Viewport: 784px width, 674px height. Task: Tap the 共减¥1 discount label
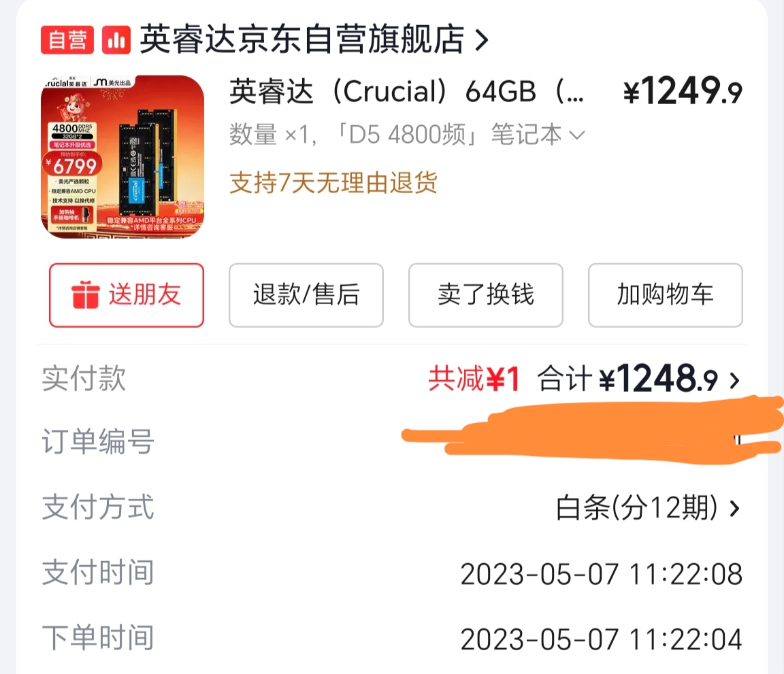(x=474, y=379)
